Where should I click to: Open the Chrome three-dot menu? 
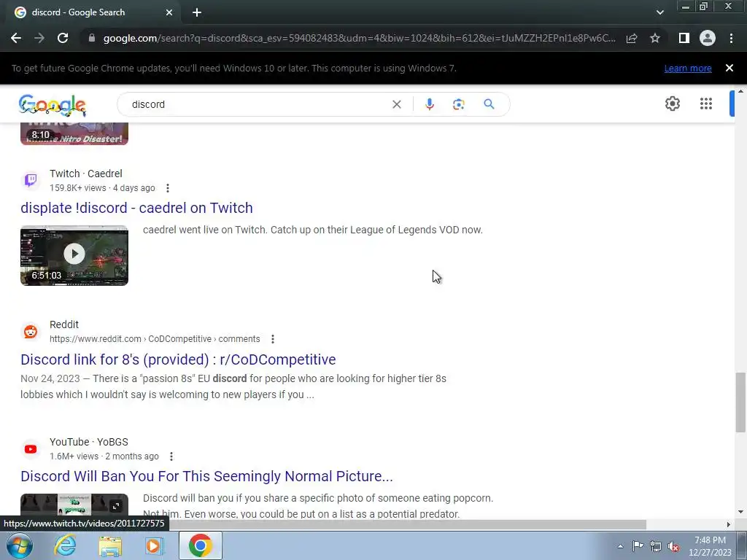pyautogui.click(x=731, y=38)
